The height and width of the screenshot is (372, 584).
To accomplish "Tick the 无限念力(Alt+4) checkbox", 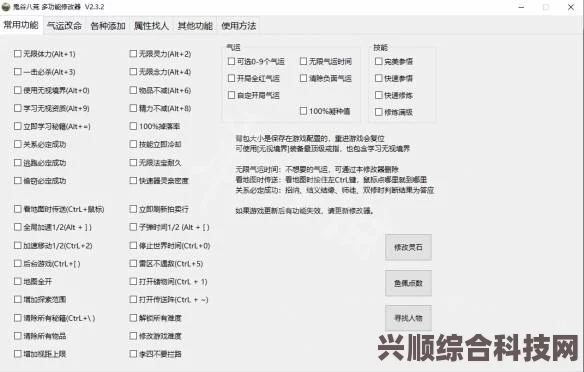I will (x=133, y=71).
